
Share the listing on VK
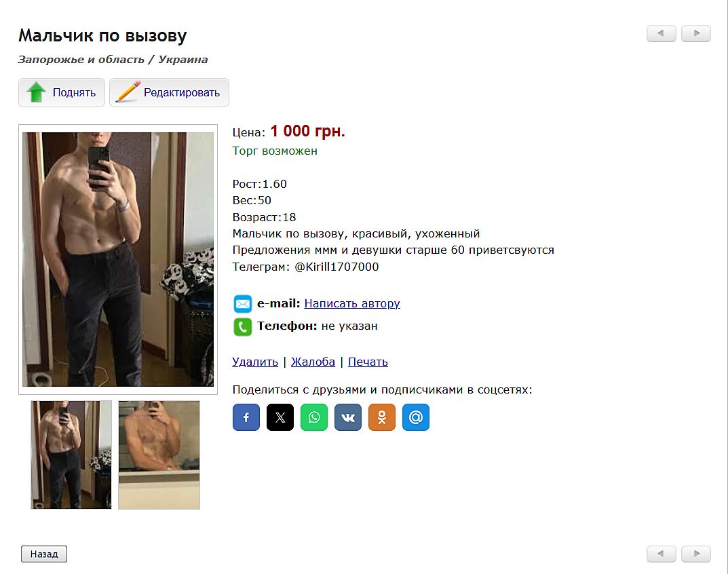348,417
